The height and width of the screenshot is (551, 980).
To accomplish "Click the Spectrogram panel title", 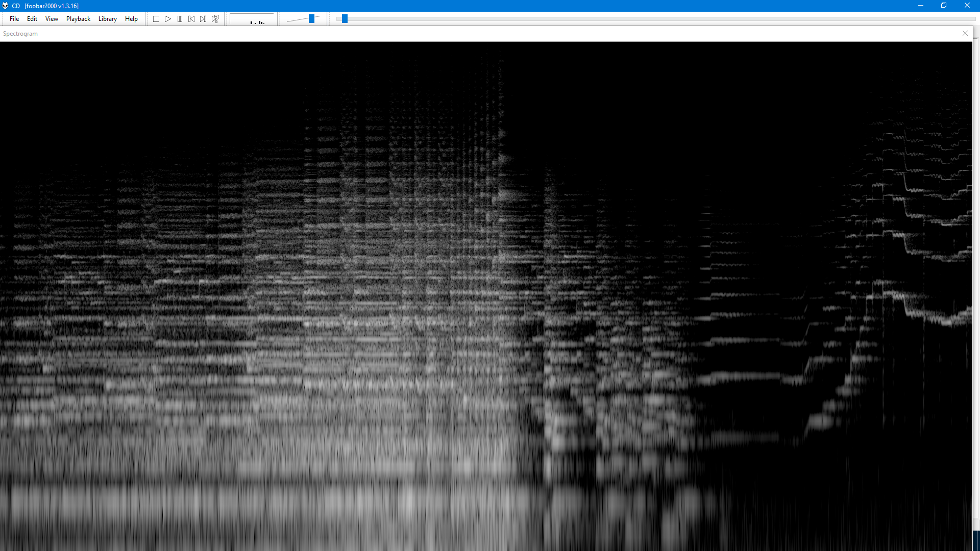I will tap(20, 34).
